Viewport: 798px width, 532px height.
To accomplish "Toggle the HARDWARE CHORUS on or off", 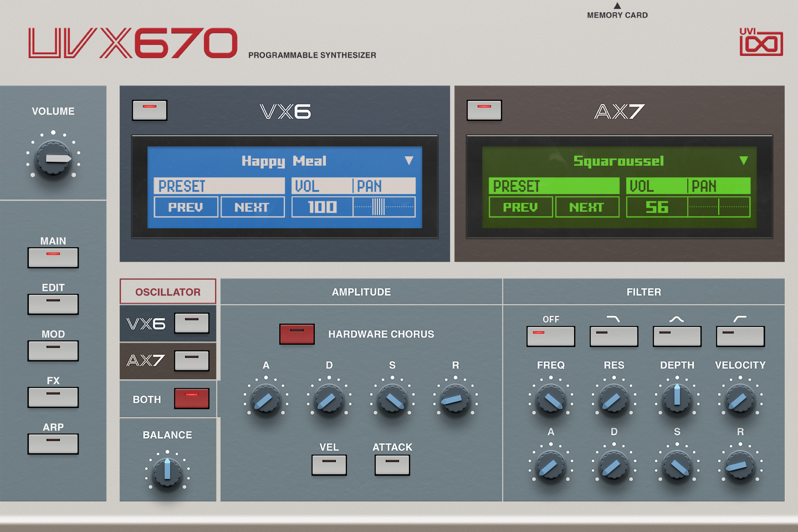I will (x=297, y=335).
